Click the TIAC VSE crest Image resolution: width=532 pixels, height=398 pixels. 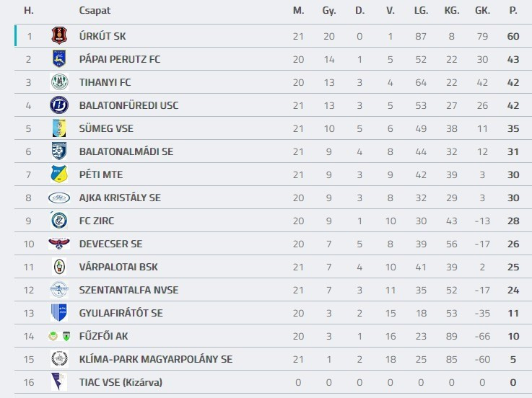click(58, 382)
